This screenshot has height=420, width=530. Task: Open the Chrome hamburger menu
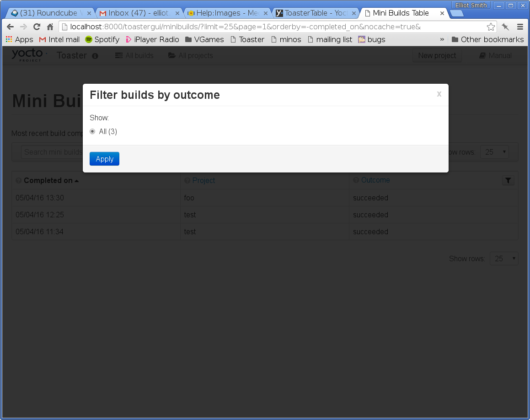pos(520,27)
